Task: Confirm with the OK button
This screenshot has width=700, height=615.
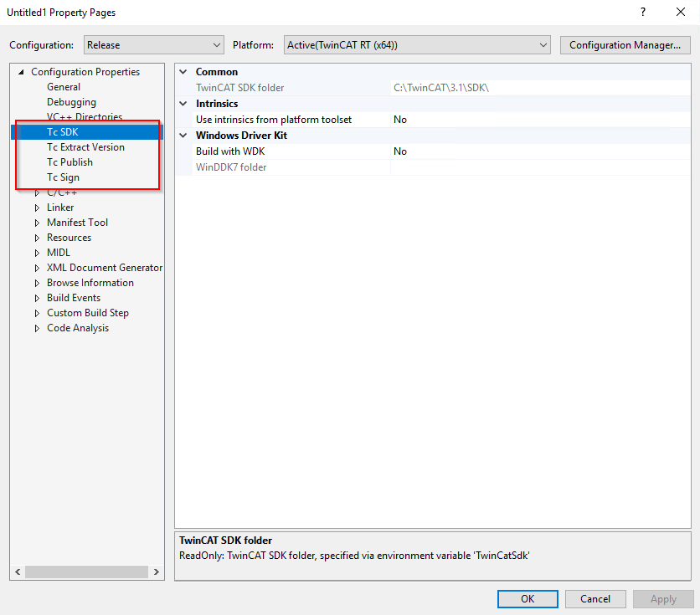Action: point(528,599)
